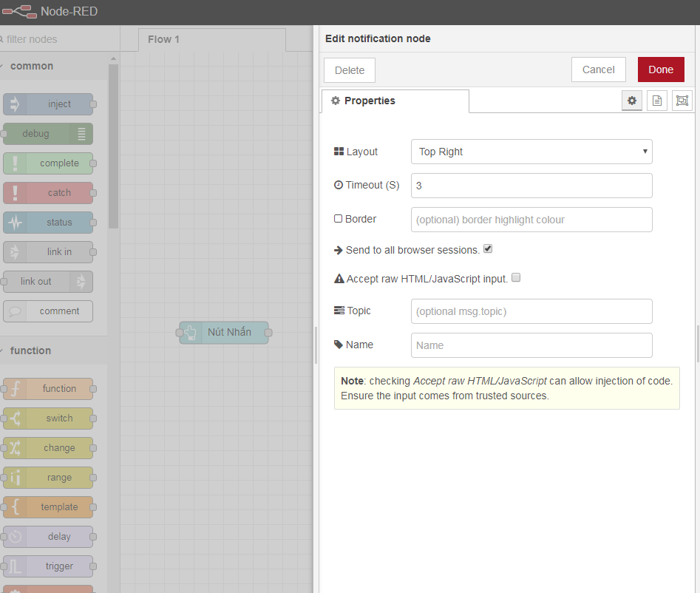Click the red Done button
Viewport: 700px width, 593px height.
point(661,70)
